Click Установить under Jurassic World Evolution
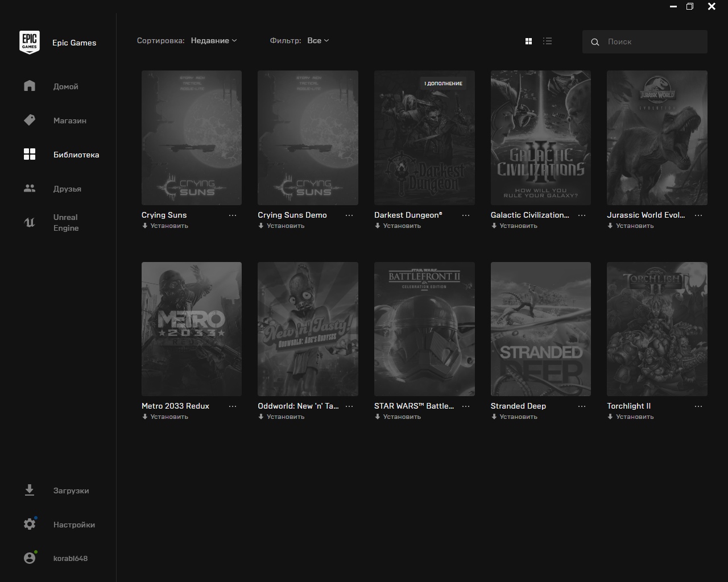728x582 pixels. (x=631, y=226)
